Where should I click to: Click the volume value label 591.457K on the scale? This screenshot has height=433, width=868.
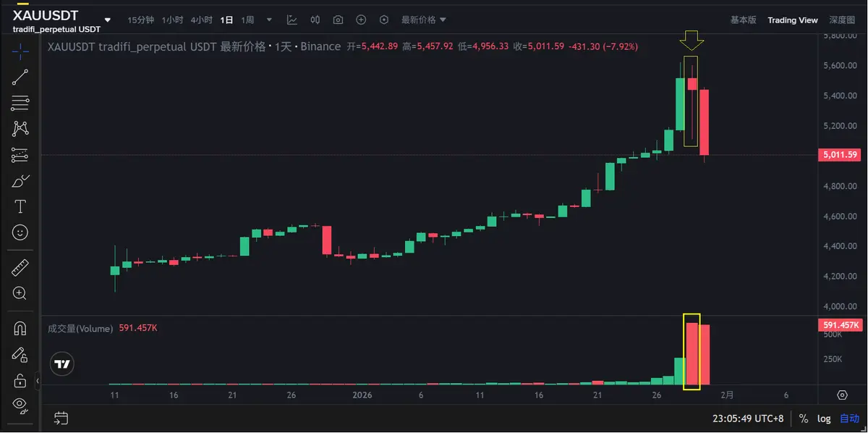840,325
